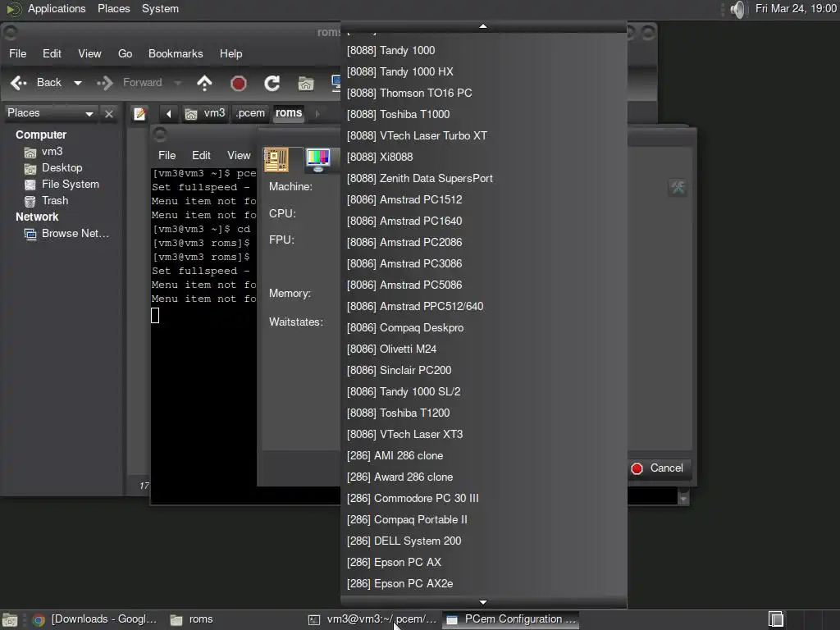The height and width of the screenshot is (630, 840).
Task: Open the Bookmarks menu
Action: (176, 53)
